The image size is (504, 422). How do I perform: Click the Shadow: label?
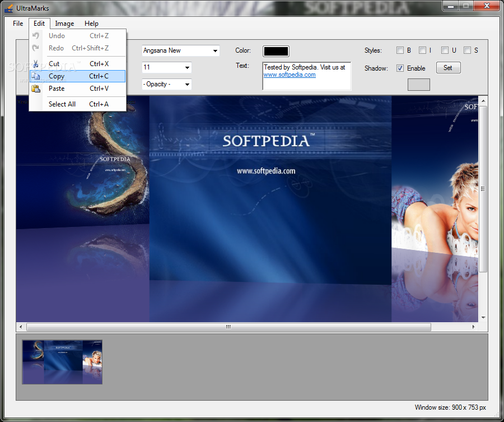[376, 68]
